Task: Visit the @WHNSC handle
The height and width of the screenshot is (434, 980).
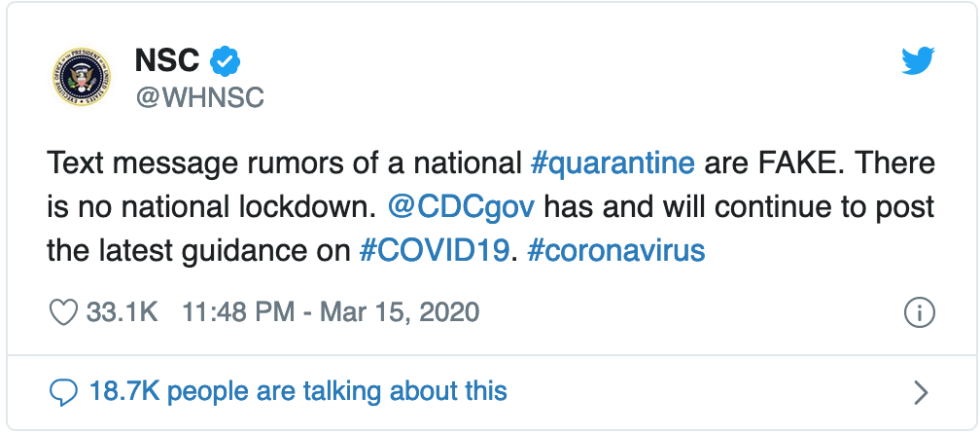Action: click(199, 97)
